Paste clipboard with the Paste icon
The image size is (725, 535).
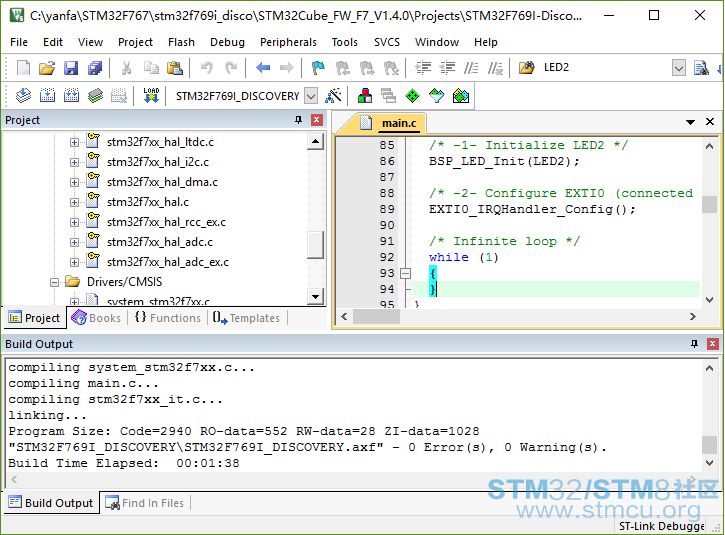tap(175, 68)
